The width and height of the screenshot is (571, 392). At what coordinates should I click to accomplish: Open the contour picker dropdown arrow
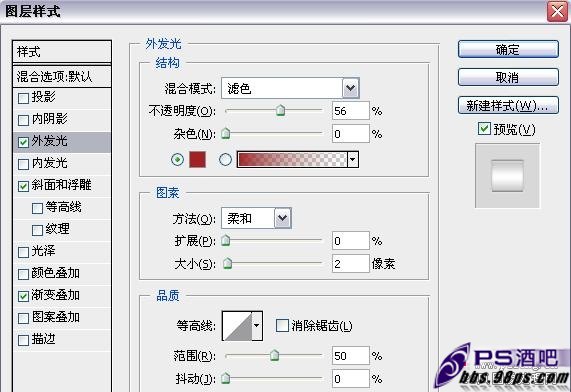pos(257,326)
